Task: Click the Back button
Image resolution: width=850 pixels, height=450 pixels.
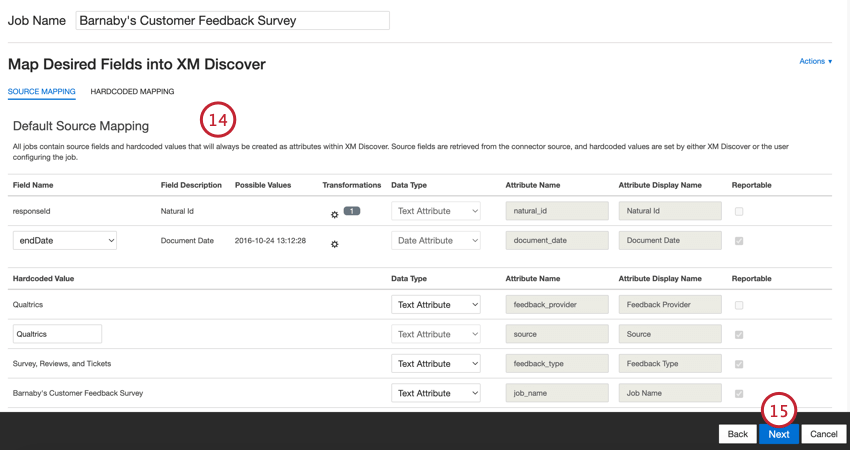Action: click(x=737, y=434)
